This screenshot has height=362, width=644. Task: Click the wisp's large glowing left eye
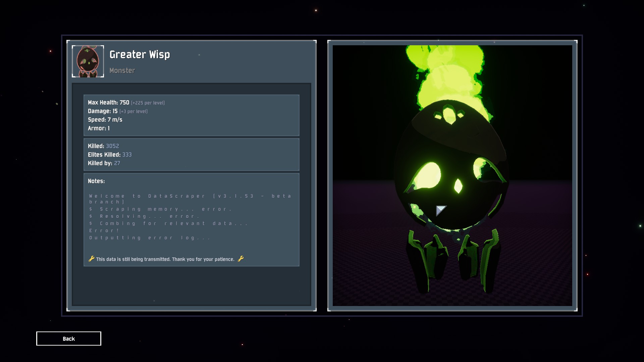(427, 177)
